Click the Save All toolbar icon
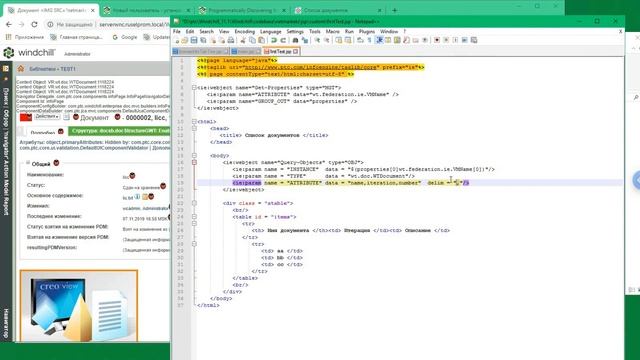 coord(203,40)
